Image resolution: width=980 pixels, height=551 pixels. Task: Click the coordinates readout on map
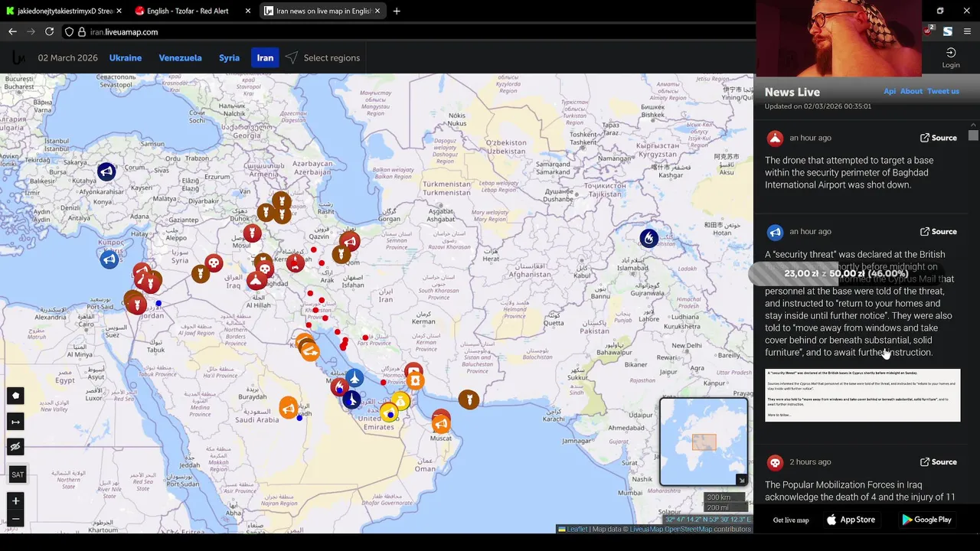pos(708,520)
